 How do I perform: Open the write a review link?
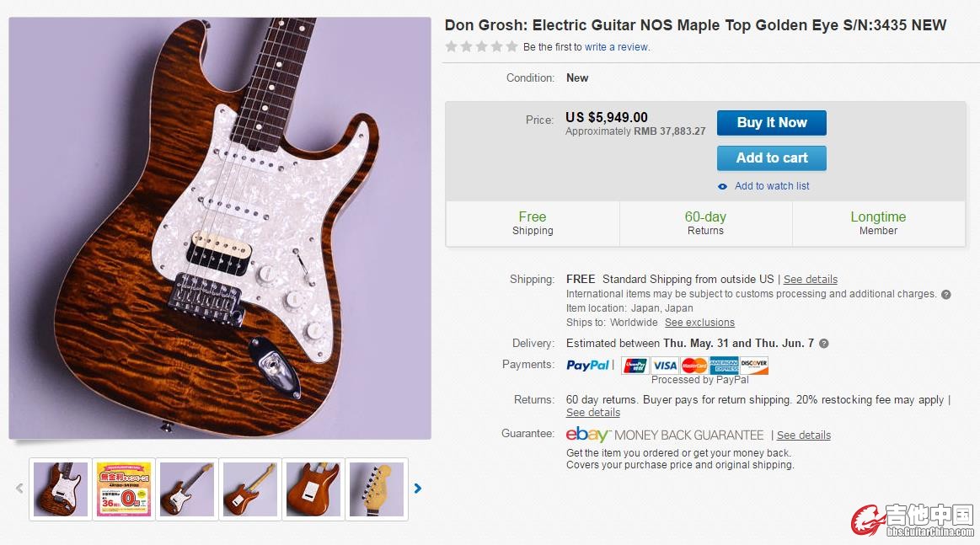pyautogui.click(x=616, y=47)
